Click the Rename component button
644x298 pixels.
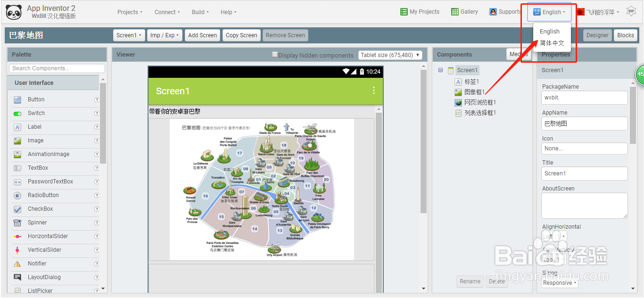pyautogui.click(x=470, y=281)
